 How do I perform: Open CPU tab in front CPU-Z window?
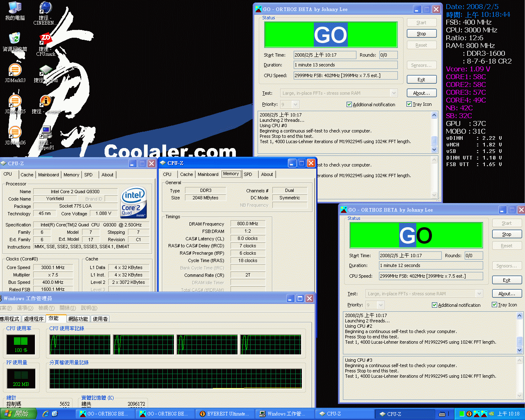coord(167,174)
